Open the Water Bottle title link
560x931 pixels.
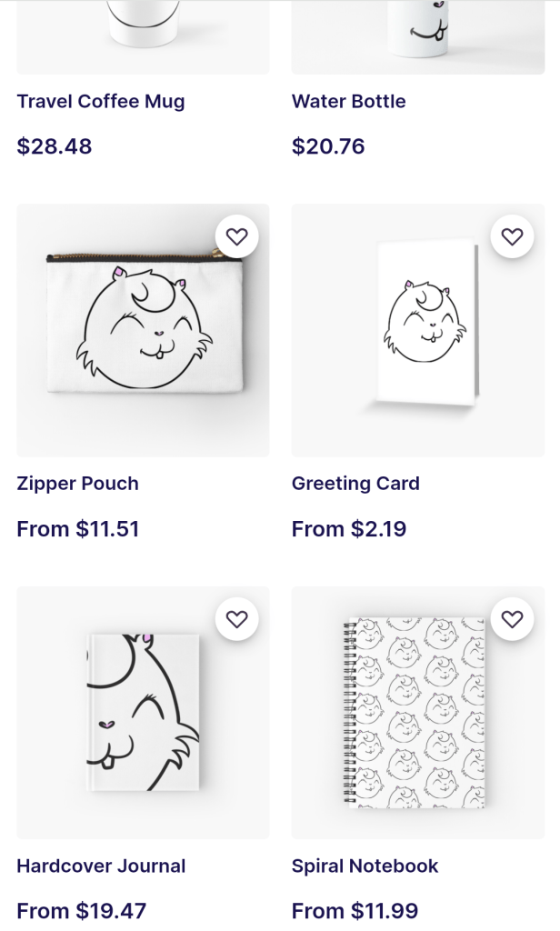pyautogui.click(x=348, y=101)
